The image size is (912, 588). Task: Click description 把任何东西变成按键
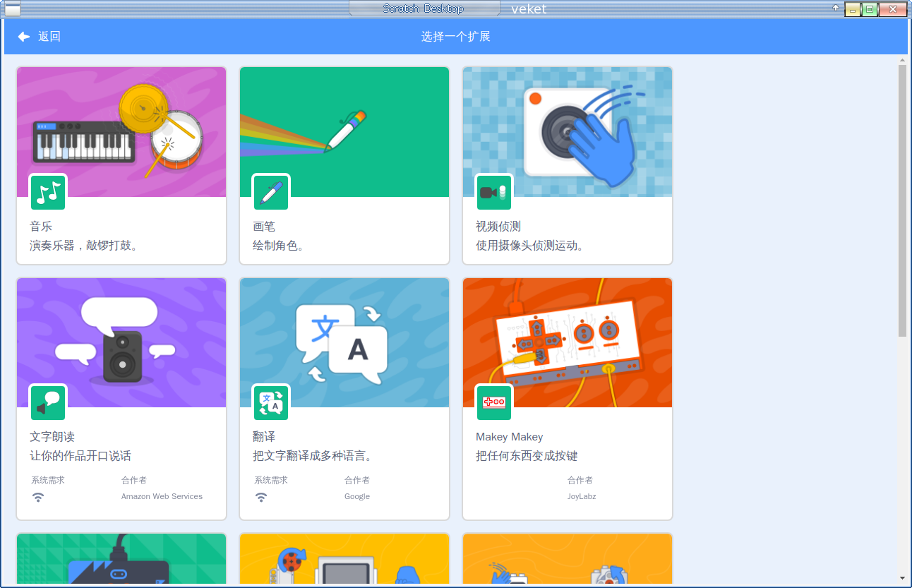(527, 456)
